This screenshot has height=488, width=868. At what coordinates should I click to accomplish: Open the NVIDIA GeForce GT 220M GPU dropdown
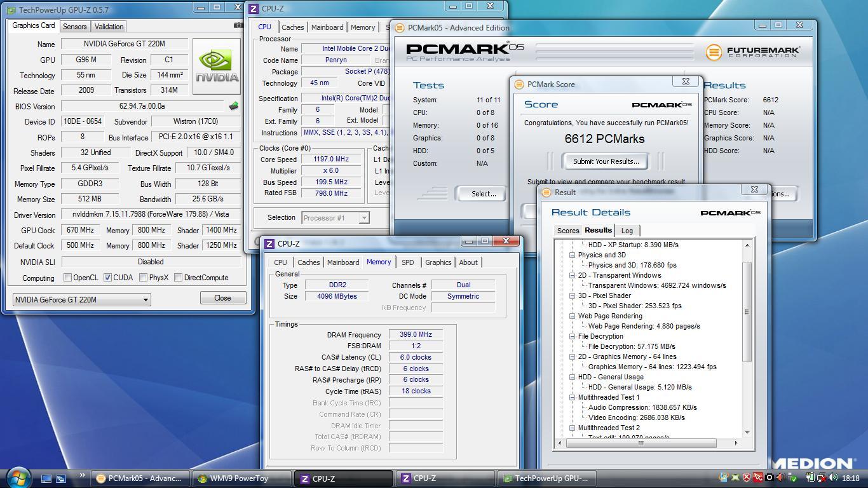(x=82, y=299)
